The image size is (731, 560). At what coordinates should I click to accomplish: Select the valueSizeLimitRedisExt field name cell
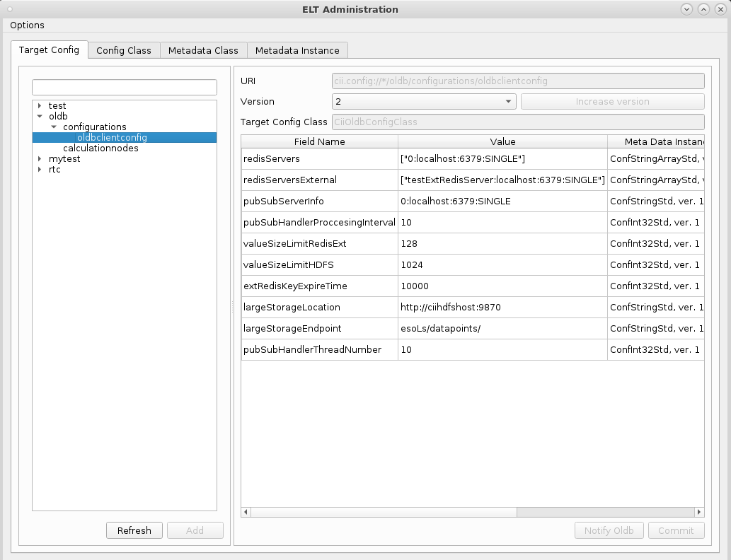[320, 244]
